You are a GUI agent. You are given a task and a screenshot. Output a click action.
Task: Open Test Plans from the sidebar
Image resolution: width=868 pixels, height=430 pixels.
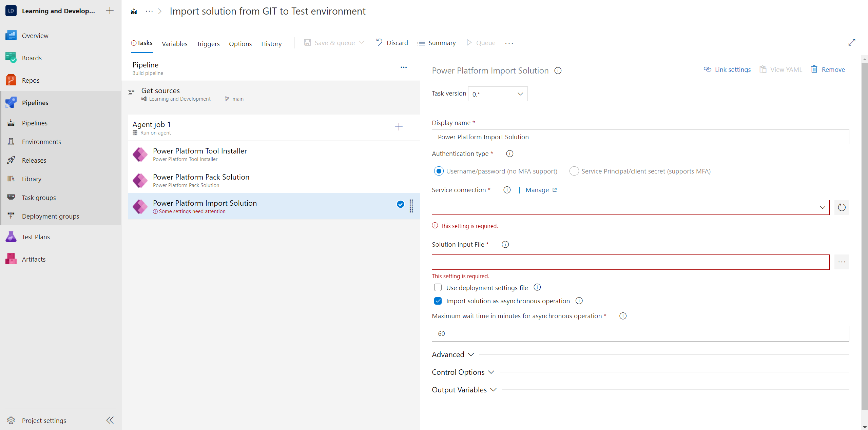[x=36, y=237]
